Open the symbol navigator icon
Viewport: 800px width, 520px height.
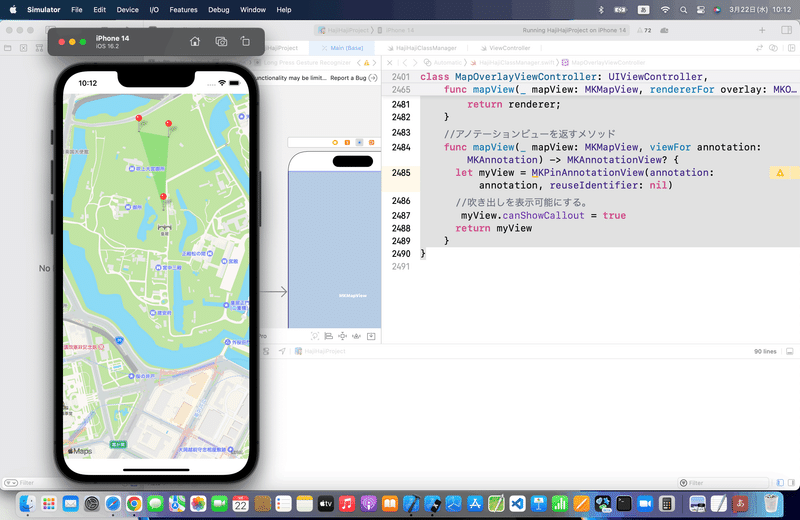[39, 48]
